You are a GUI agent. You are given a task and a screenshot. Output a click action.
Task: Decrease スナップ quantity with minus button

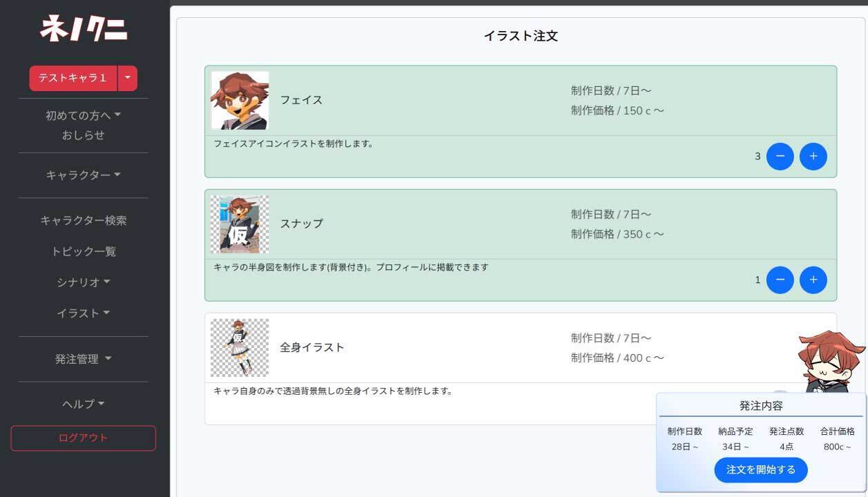coord(780,280)
